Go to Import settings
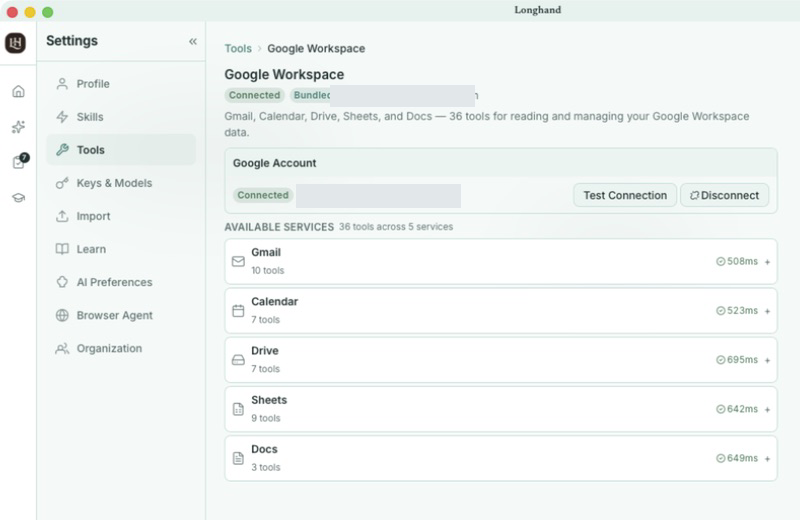The image size is (800, 520). [x=121, y=216]
